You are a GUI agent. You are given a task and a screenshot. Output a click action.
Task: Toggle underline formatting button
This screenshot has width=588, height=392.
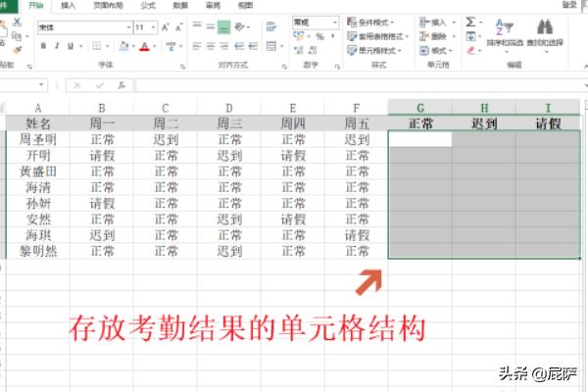click(70, 46)
